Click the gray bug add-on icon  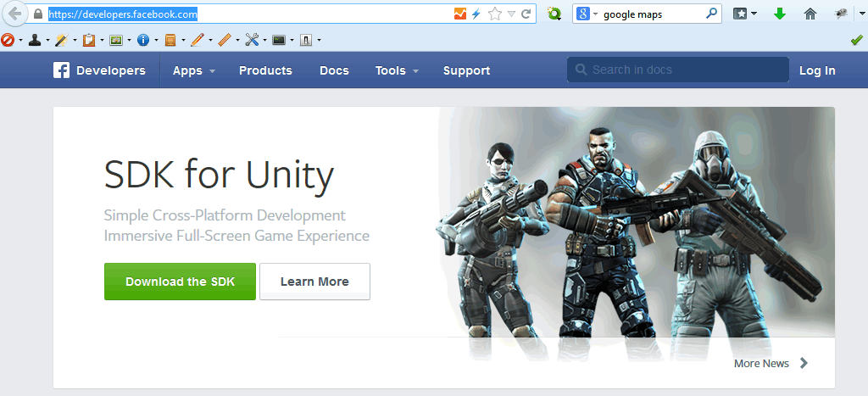pos(841,14)
